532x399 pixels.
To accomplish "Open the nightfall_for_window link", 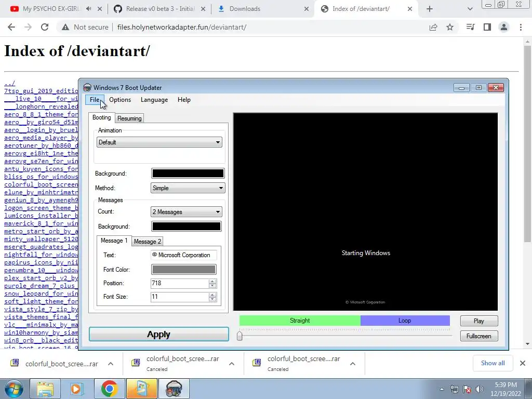I will 41,255.
